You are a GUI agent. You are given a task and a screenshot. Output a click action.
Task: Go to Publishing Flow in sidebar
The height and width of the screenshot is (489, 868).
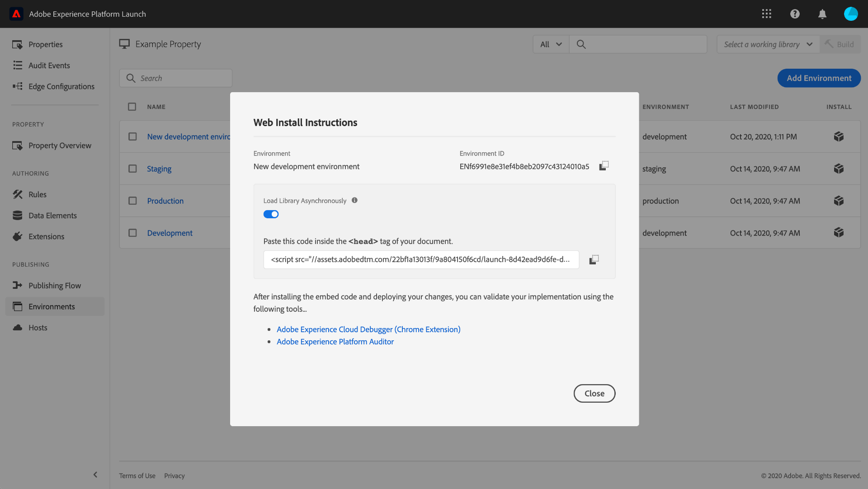(x=54, y=286)
